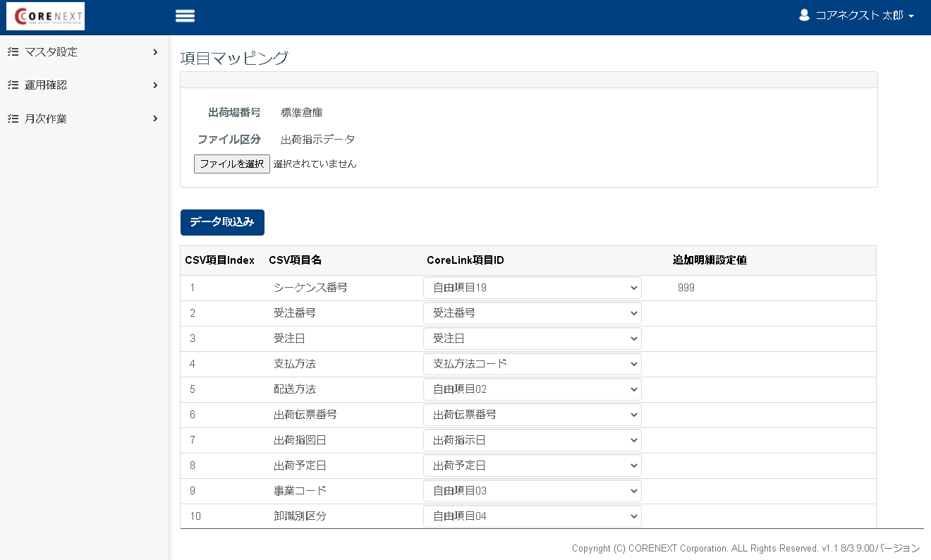Click the list icon beside マスタ設定
Image resolution: width=931 pixels, height=560 pixels.
[x=11, y=51]
